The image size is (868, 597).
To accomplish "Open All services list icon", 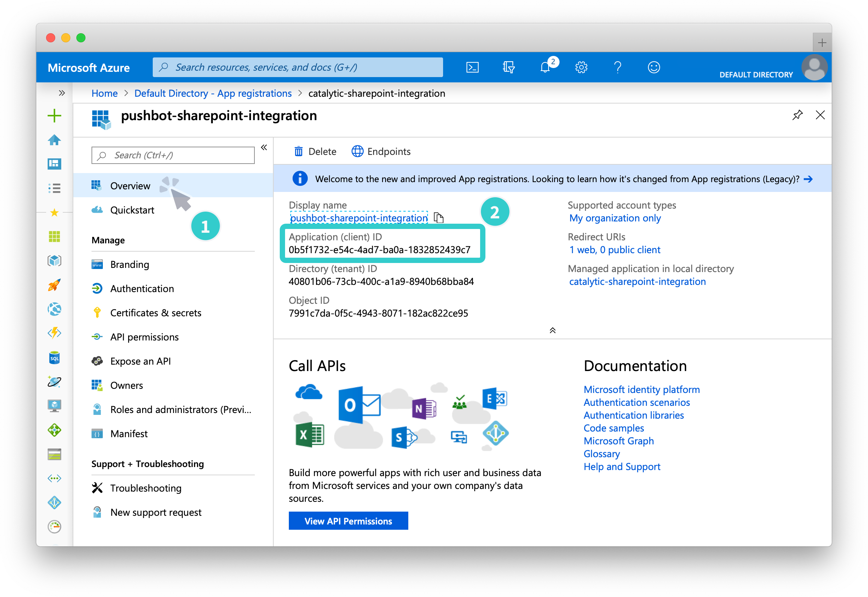I will (54, 188).
